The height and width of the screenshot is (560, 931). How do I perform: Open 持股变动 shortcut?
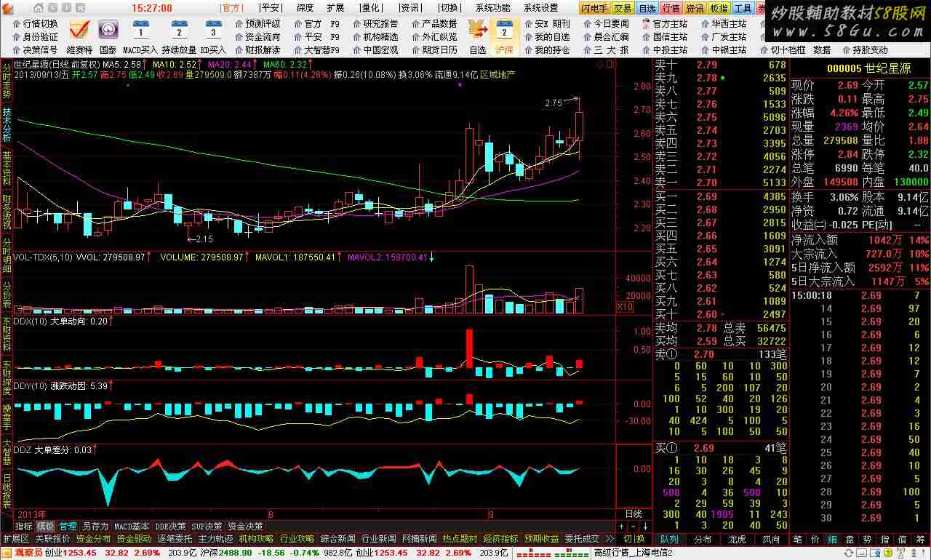pyautogui.click(x=864, y=49)
